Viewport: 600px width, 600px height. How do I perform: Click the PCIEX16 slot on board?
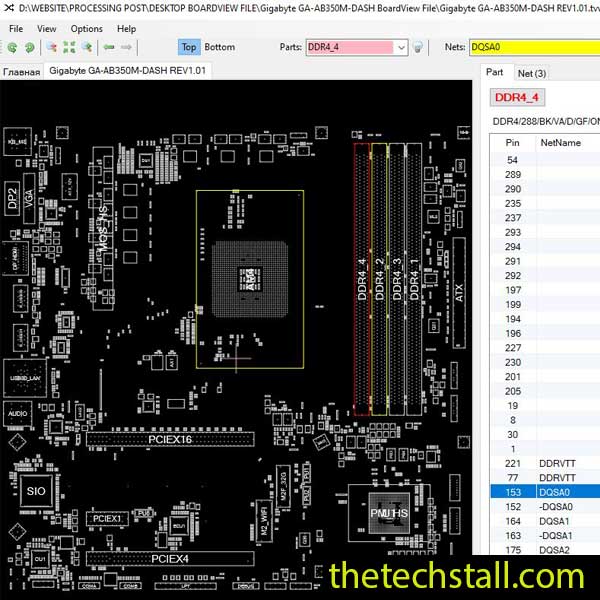[x=170, y=439]
